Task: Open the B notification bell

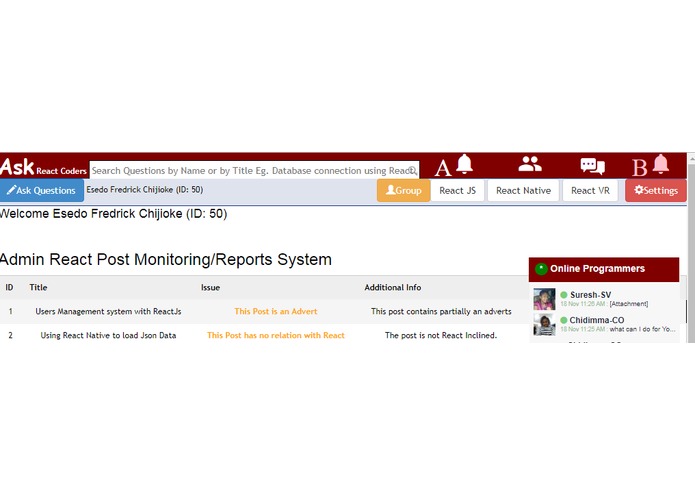Action: 660,164
